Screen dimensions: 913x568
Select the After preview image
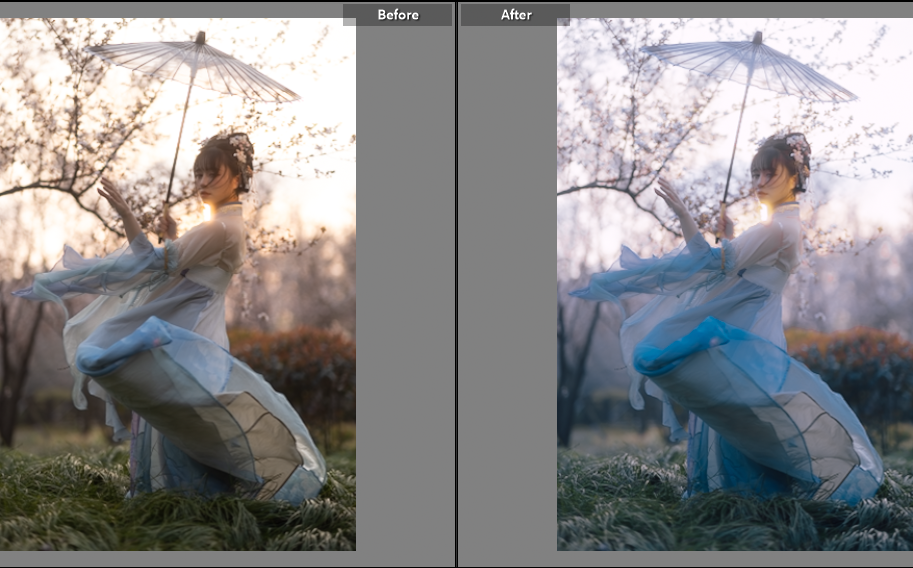click(x=734, y=284)
